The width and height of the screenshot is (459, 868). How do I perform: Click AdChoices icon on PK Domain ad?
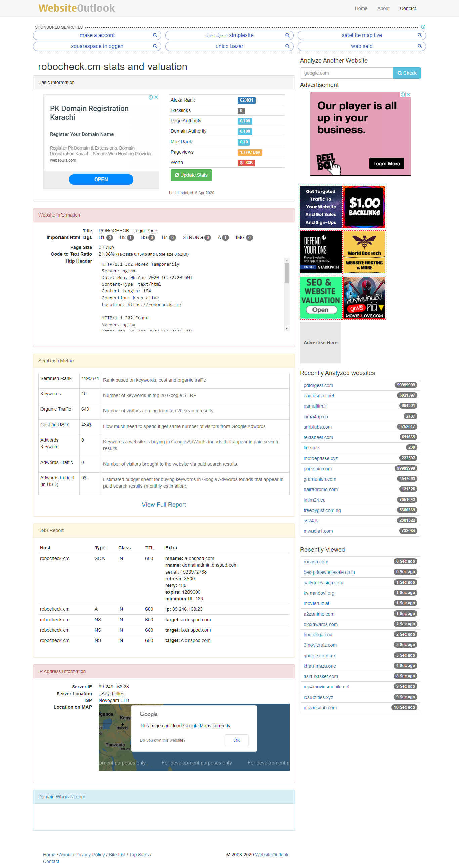(151, 97)
